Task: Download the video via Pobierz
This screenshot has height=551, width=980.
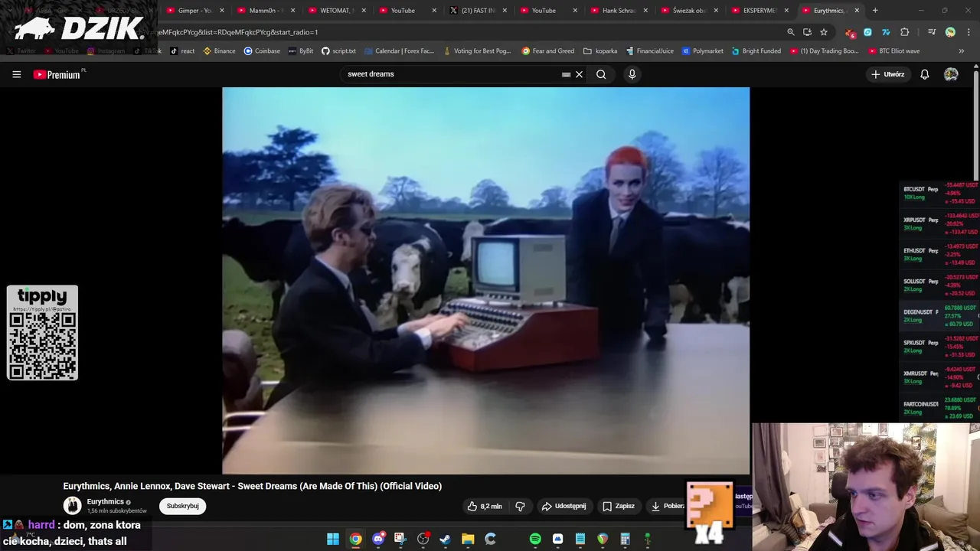Action: (668, 506)
